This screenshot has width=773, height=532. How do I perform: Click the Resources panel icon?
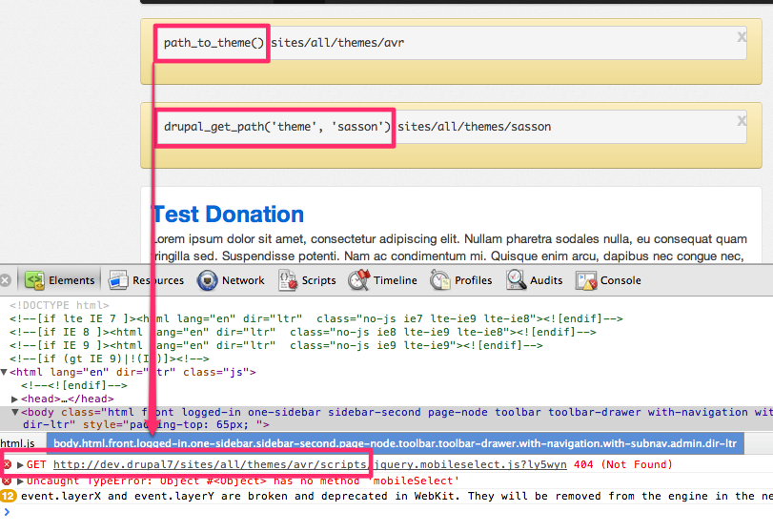coord(118,280)
